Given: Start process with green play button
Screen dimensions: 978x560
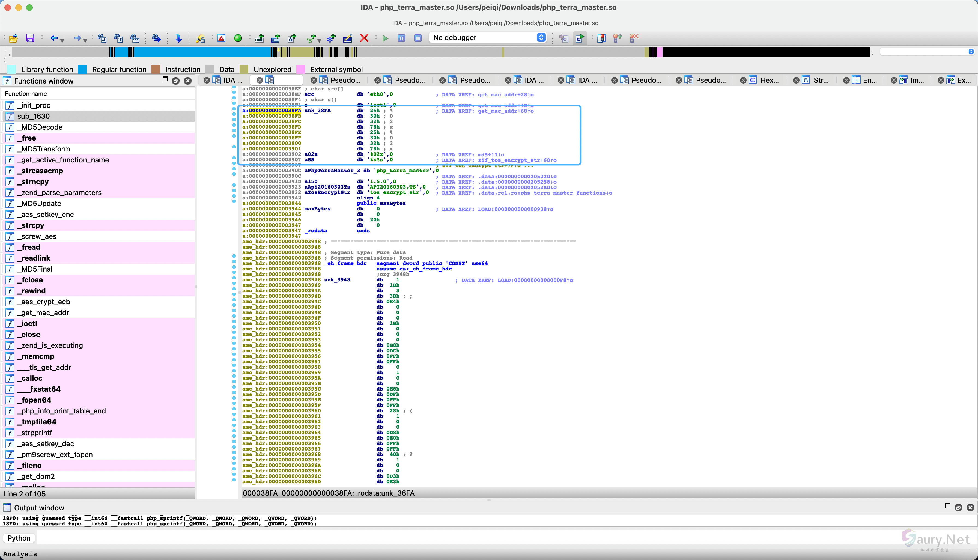Looking at the screenshot, I should click(x=385, y=38).
